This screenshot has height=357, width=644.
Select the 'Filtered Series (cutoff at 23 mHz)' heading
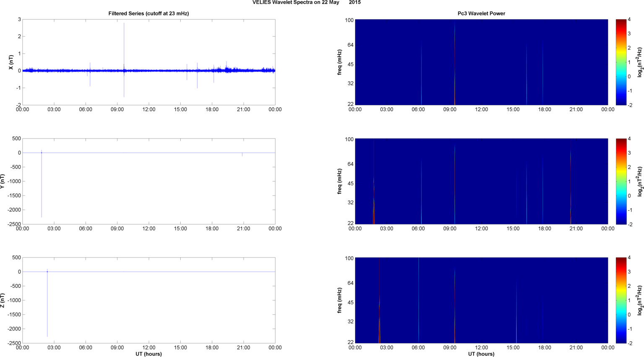pos(148,13)
